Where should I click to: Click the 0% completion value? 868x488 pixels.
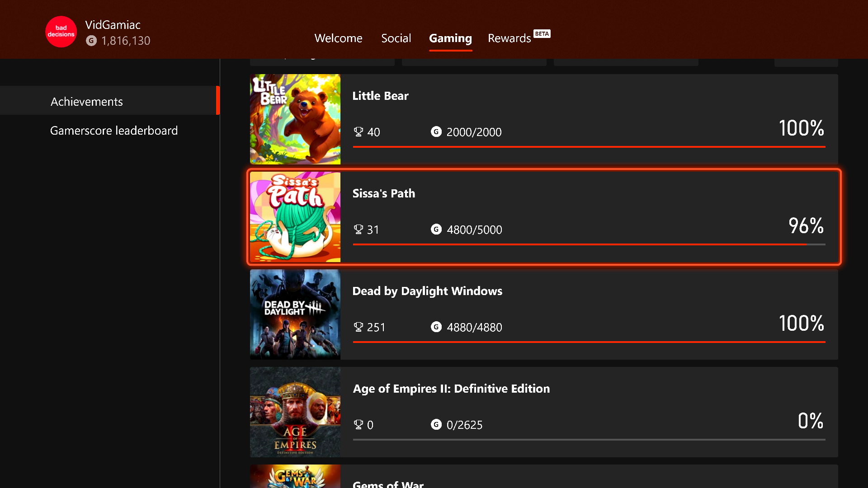click(x=811, y=421)
